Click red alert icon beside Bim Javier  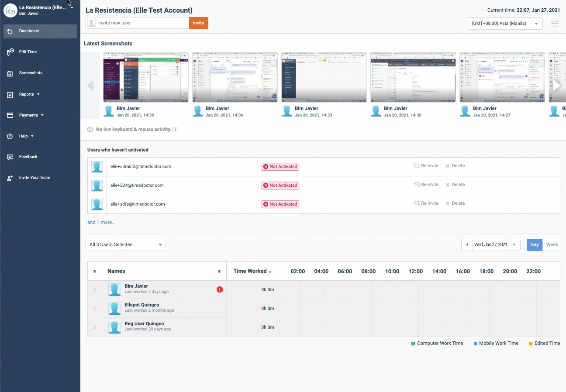click(220, 289)
